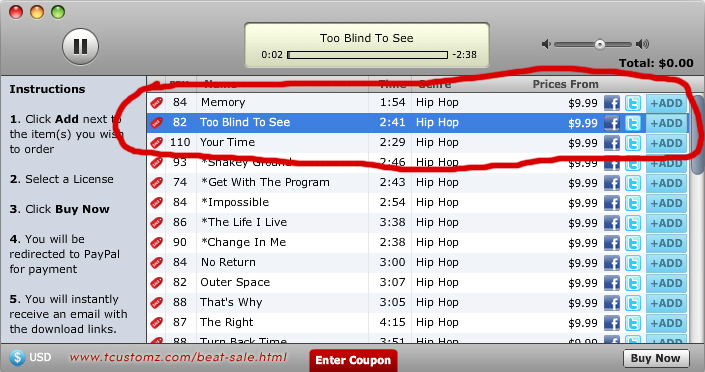The image size is (705, 372).
Task: Select the *The Life I Live track
Action: pos(244,223)
